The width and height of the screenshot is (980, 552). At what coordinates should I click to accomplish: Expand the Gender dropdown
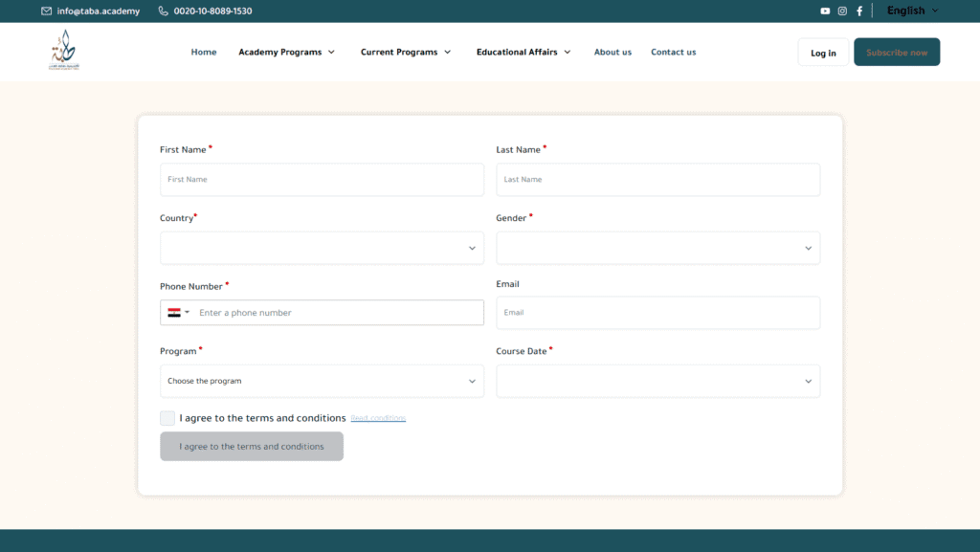tap(657, 248)
